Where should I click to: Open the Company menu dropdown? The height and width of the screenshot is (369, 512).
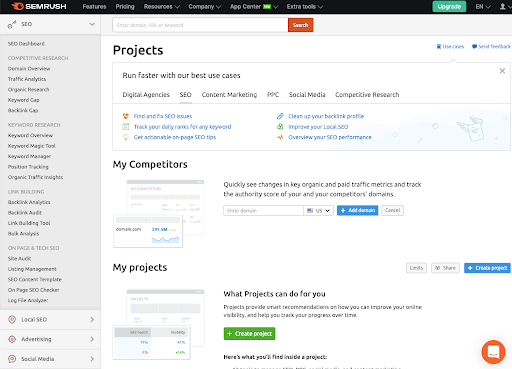205,7
